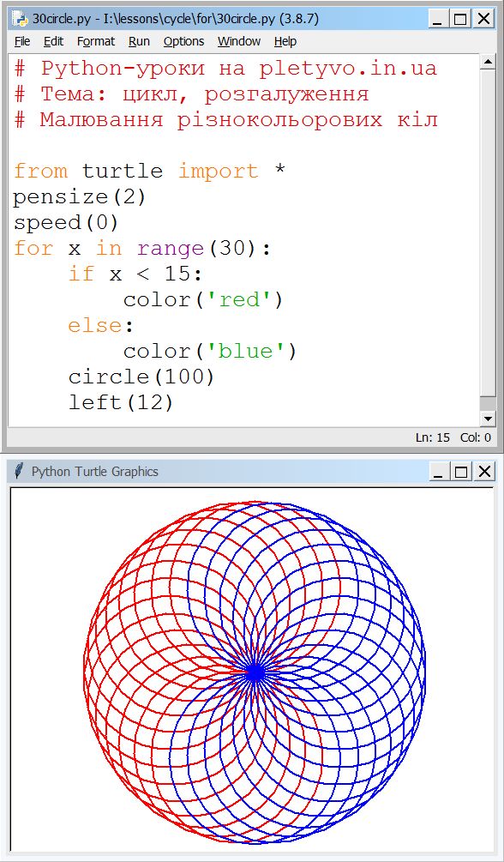Click the feather icon in Turtle Graphics title bar
This screenshot has width=504, height=862.
[19, 471]
